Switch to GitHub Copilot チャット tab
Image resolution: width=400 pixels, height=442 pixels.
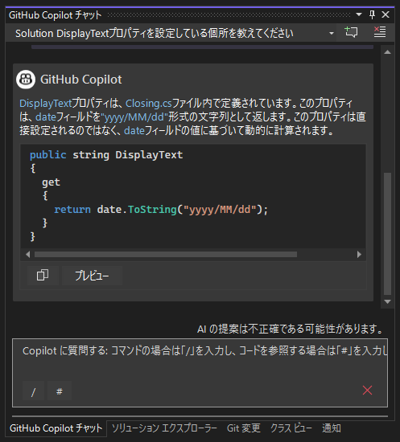click(x=56, y=428)
